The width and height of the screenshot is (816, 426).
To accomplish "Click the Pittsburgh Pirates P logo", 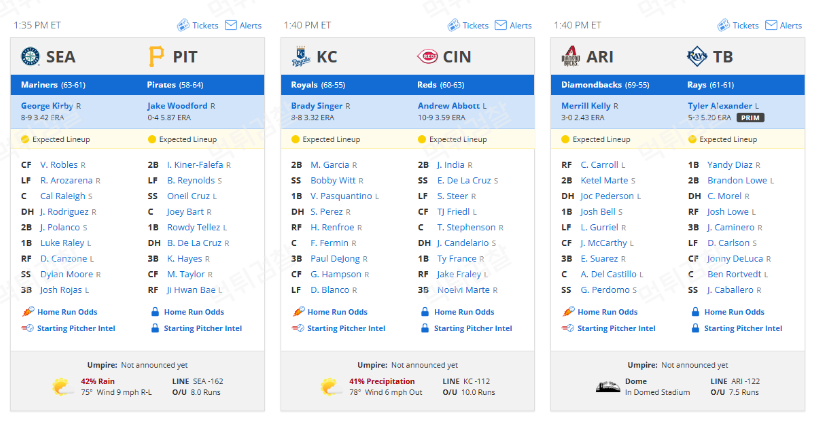I will click(x=156, y=56).
